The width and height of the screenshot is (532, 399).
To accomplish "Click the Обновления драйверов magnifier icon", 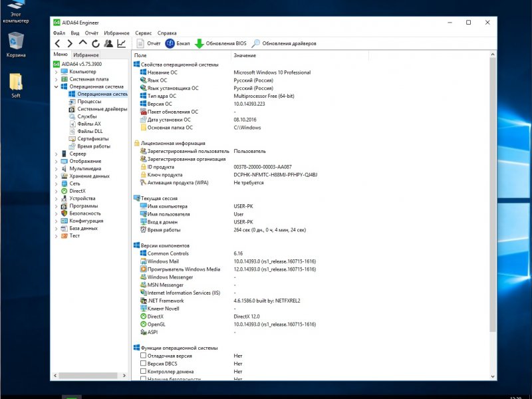I will coord(255,43).
